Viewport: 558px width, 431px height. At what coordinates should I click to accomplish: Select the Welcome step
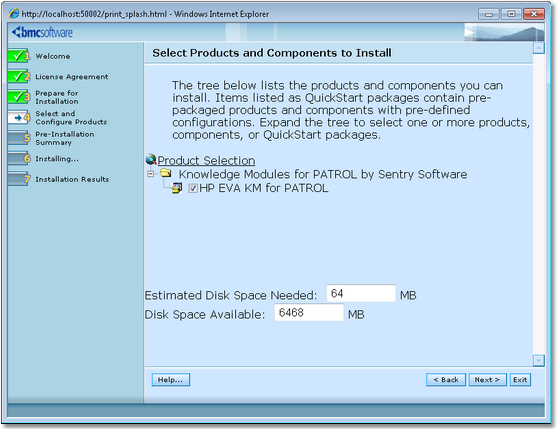pos(53,56)
